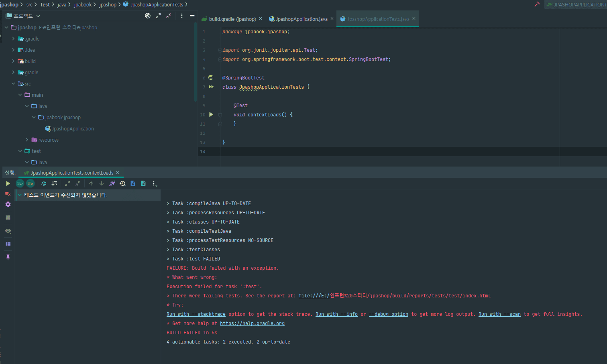Click jpabook in breadcrumb path
This screenshot has width=607, height=364.
(x=83, y=4)
